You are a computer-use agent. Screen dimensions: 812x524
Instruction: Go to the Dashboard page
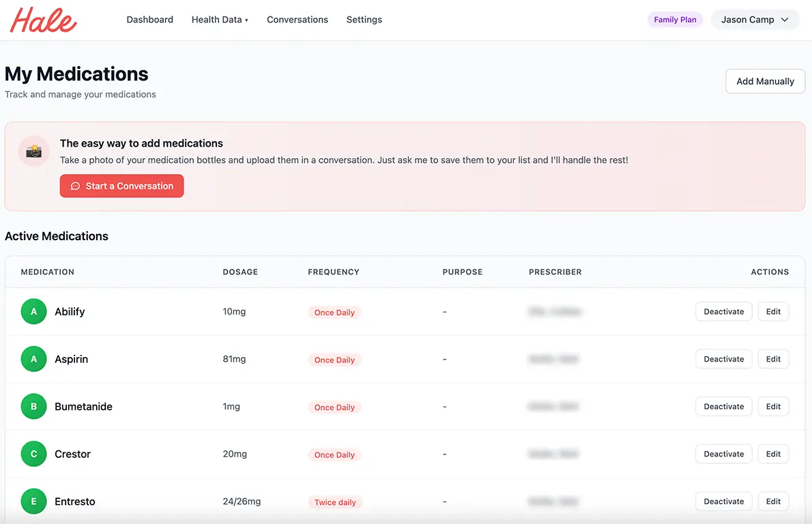(149, 20)
